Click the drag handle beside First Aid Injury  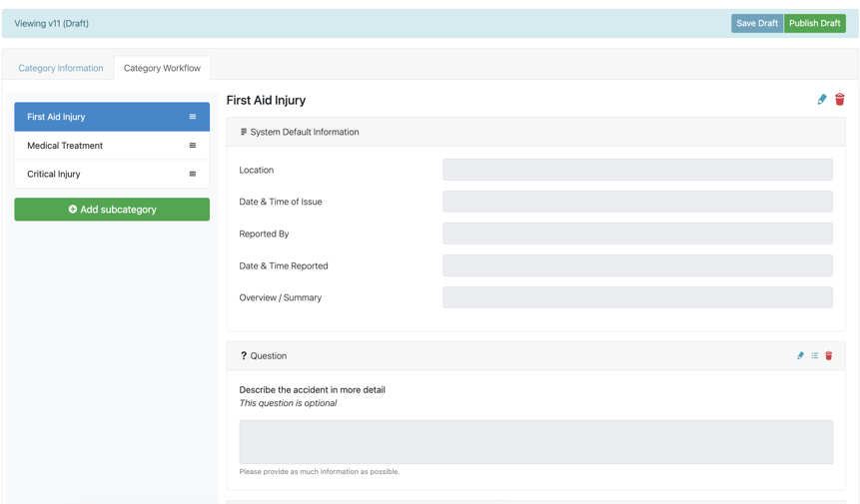[193, 117]
